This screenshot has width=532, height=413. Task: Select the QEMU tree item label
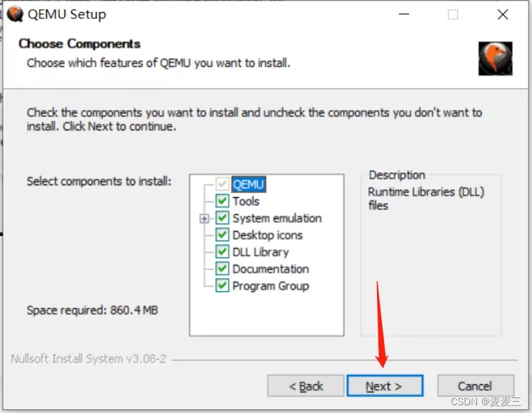pyautogui.click(x=248, y=185)
